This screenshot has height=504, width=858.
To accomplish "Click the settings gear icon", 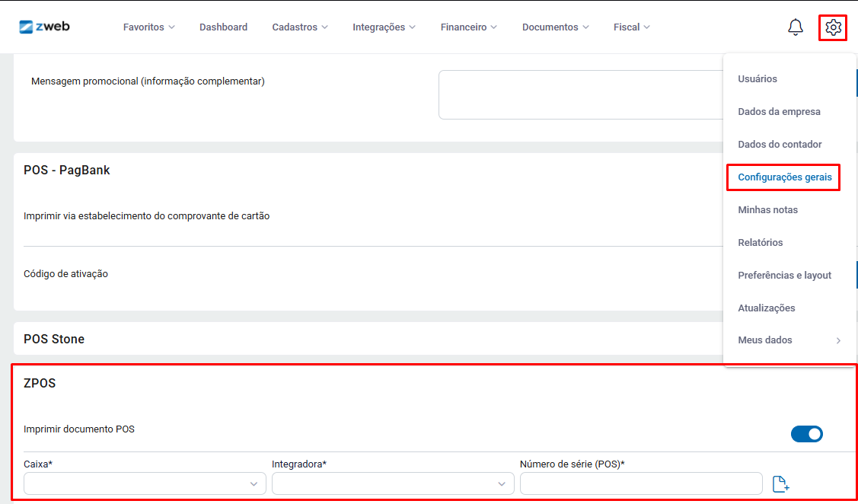I will pyautogui.click(x=833, y=27).
